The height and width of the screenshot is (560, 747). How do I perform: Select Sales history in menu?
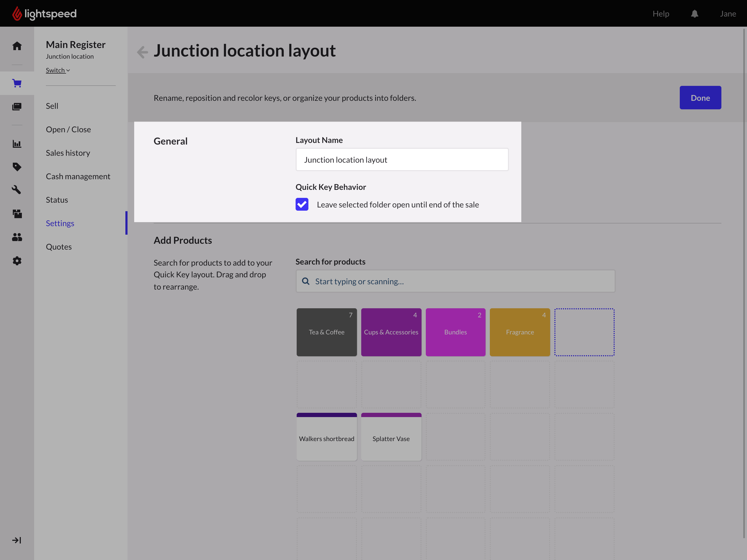[x=68, y=153]
